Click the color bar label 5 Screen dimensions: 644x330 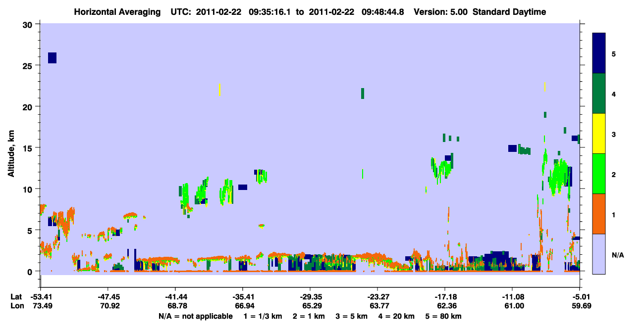coord(614,53)
